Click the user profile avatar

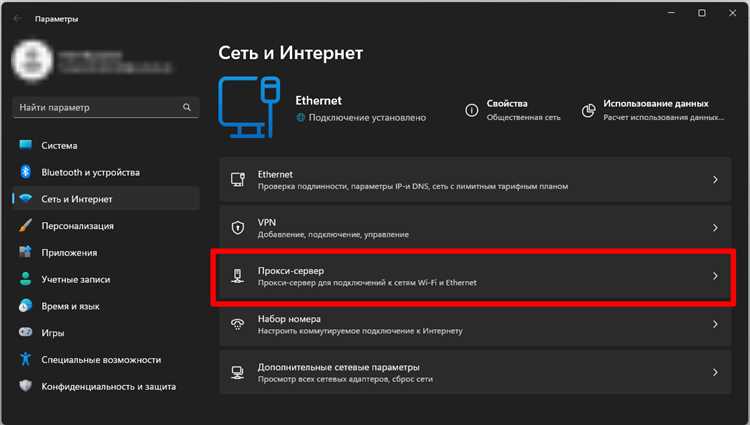(x=32, y=61)
